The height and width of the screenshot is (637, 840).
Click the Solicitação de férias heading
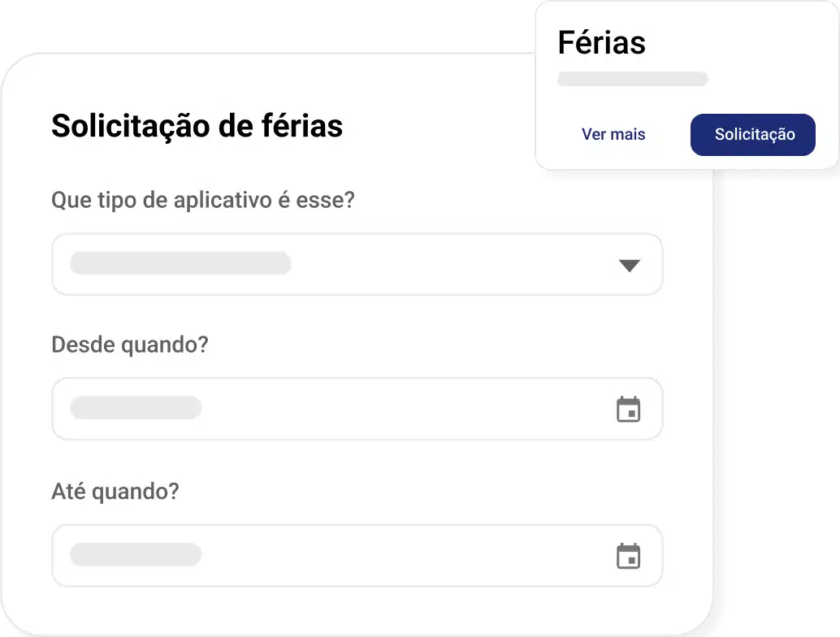point(197,126)
